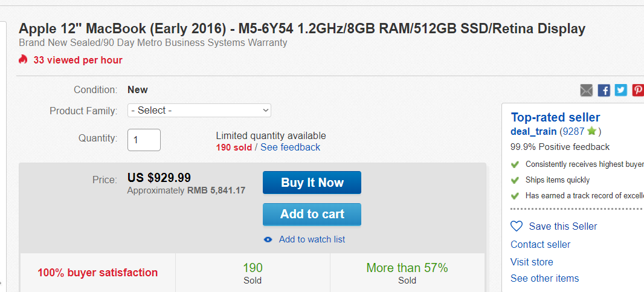This screenshot has width=644, height=292.
Task: Open the See feedback link
Action: click(x=291, y=148)
